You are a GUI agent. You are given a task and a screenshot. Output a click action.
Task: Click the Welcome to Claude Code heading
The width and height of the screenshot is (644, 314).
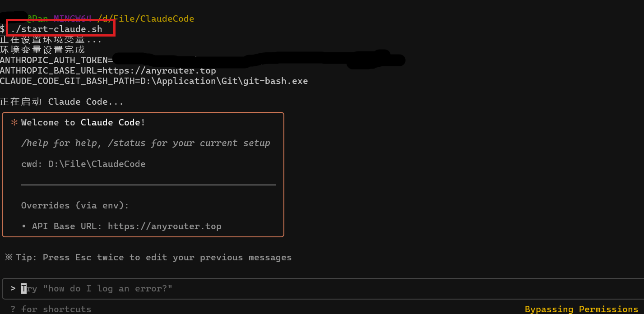tap(83, 122)
